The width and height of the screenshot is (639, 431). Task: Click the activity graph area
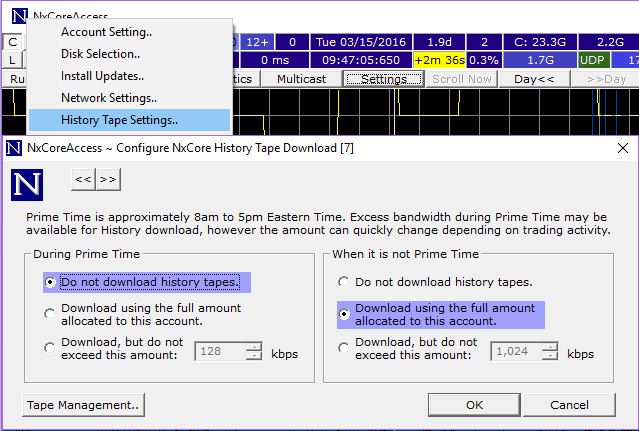coord(436,112)
